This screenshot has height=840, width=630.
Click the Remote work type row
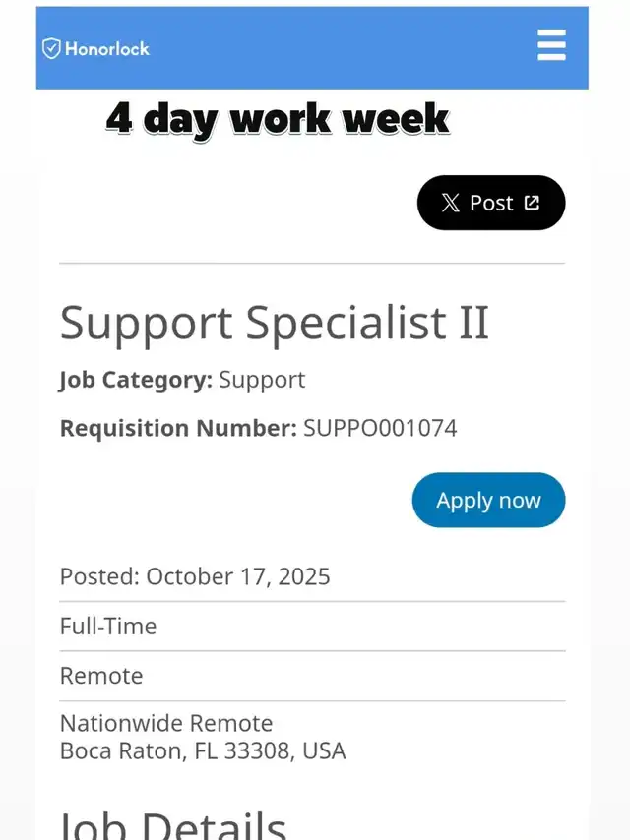pyautogui.click(x=101, y=676)
